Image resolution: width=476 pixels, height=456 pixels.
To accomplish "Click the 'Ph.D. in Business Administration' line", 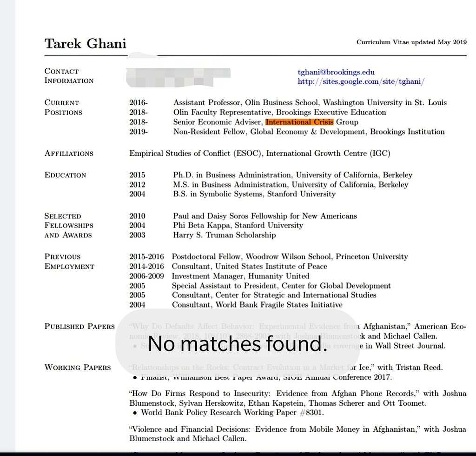I will point(293,175).
